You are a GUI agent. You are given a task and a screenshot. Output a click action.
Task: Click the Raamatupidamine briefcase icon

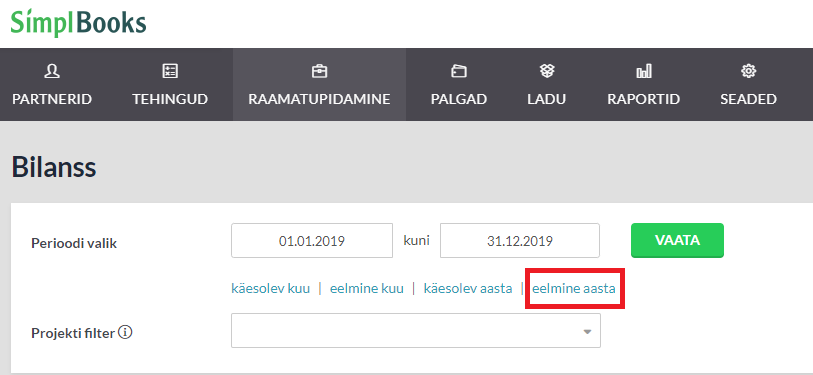pos(319,72)
